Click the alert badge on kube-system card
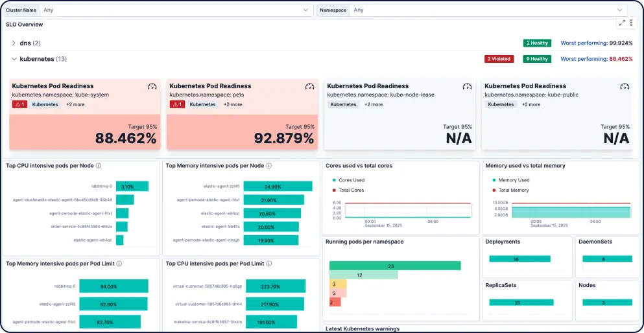 coord(19,104)
